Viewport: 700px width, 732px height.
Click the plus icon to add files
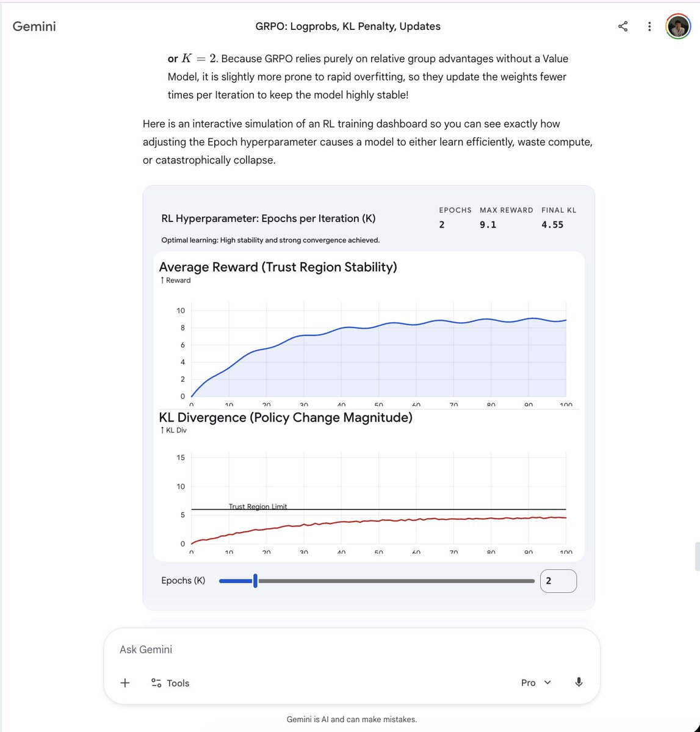click(125, 683)
